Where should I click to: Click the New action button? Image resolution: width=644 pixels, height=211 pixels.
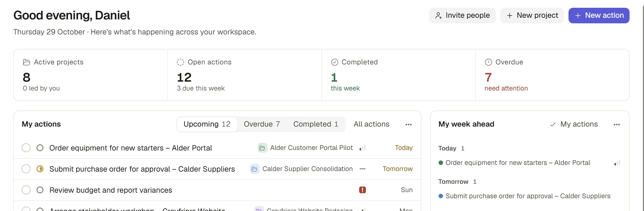pyautogui.click(x=599, y=16)
